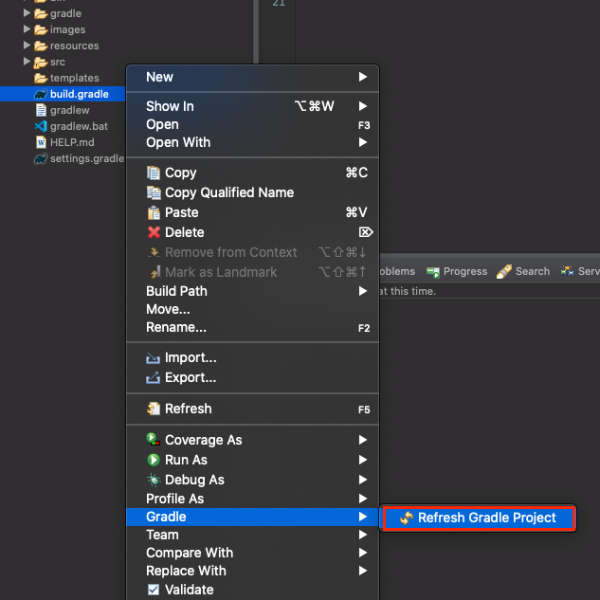Click the Copy icon in context menu
The width and height of the screenshot is (600, 600).
(153, 173)
